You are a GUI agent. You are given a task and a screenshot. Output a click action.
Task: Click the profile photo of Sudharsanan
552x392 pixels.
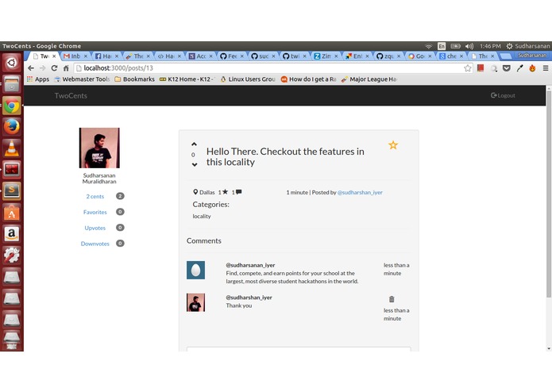pos(99,148)
